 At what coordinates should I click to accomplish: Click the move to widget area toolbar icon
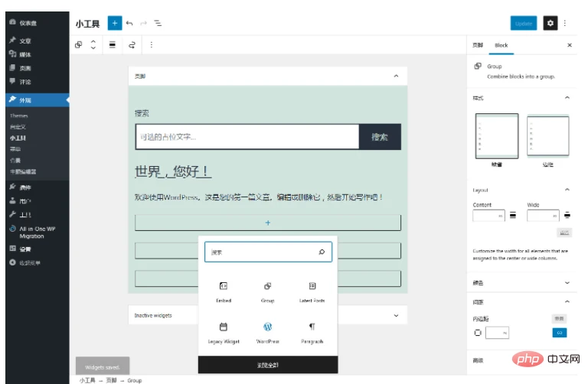(132, 45)
